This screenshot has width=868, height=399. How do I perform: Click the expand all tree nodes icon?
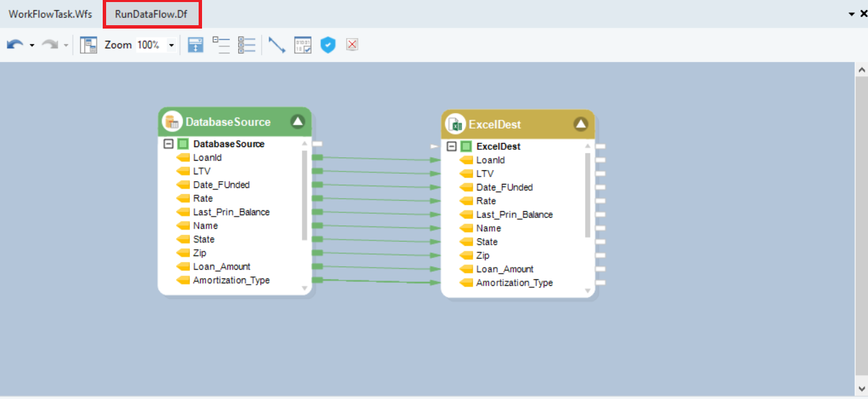pos(246,45)
